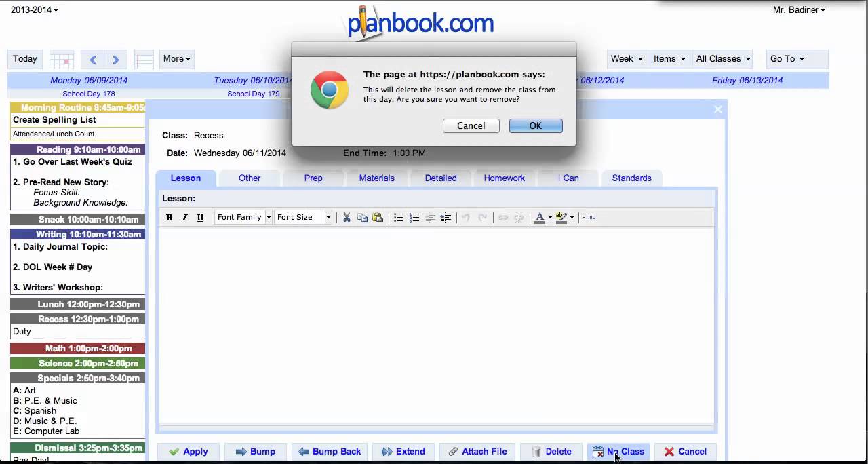Click the list view icon beside More
This screenshot has width=868, height=464.
pos(144,59)
